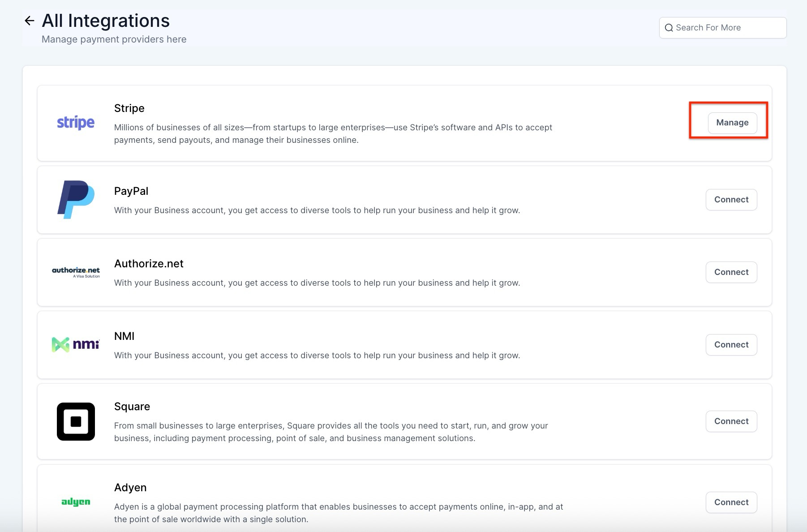Click the magnifier icon in the search box
Viewport: 807px width, 532px height.
click(x=669, y=28)
